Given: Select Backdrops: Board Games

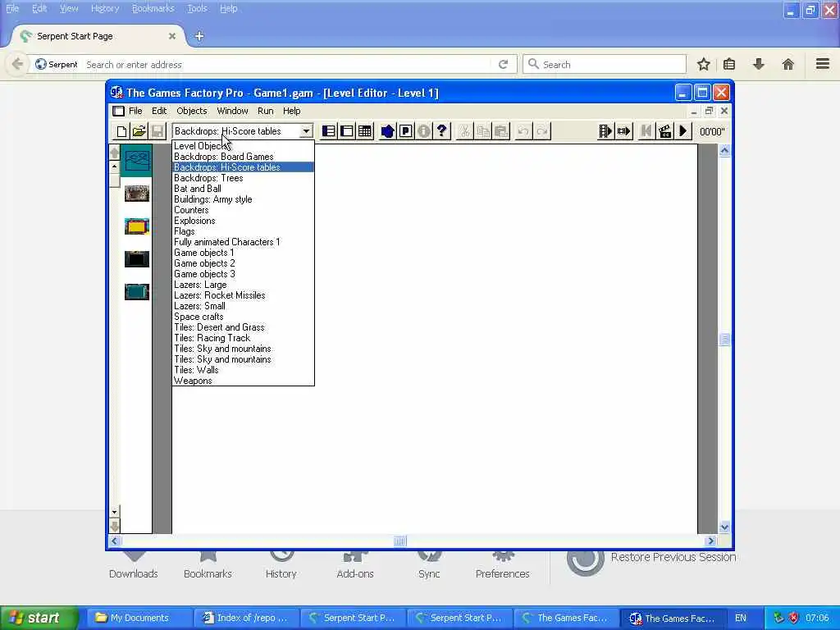Looking at the screenshot, I should (x=243, y=157).
